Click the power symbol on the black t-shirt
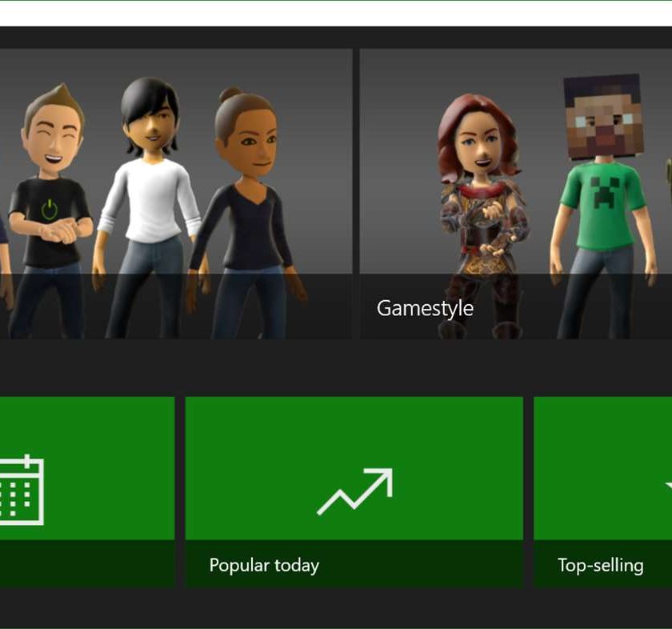This screenshot has height=629, width=672. tap(50, 210)
